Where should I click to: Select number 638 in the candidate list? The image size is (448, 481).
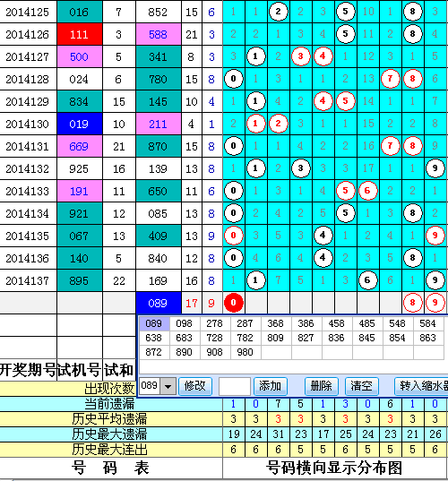click(x=154, y=338)
